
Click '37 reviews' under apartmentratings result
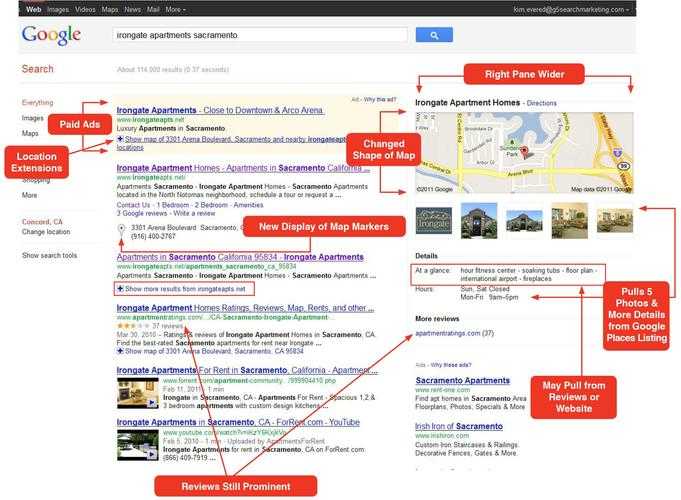point(168,326)
